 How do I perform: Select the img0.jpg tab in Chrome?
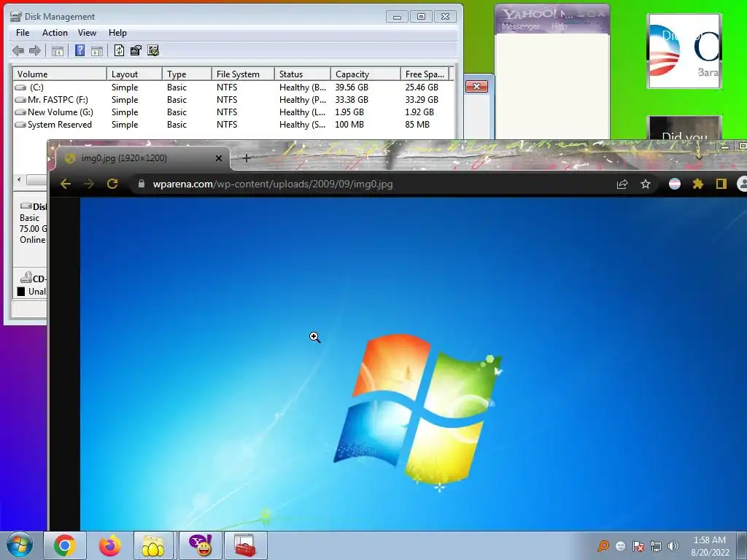pyautogui.click(x=143, y=158)
